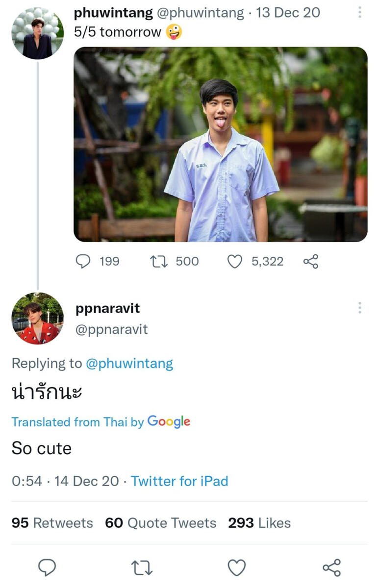Click reply icon under ppnaravit's tweet

click(x=47, y=567)
